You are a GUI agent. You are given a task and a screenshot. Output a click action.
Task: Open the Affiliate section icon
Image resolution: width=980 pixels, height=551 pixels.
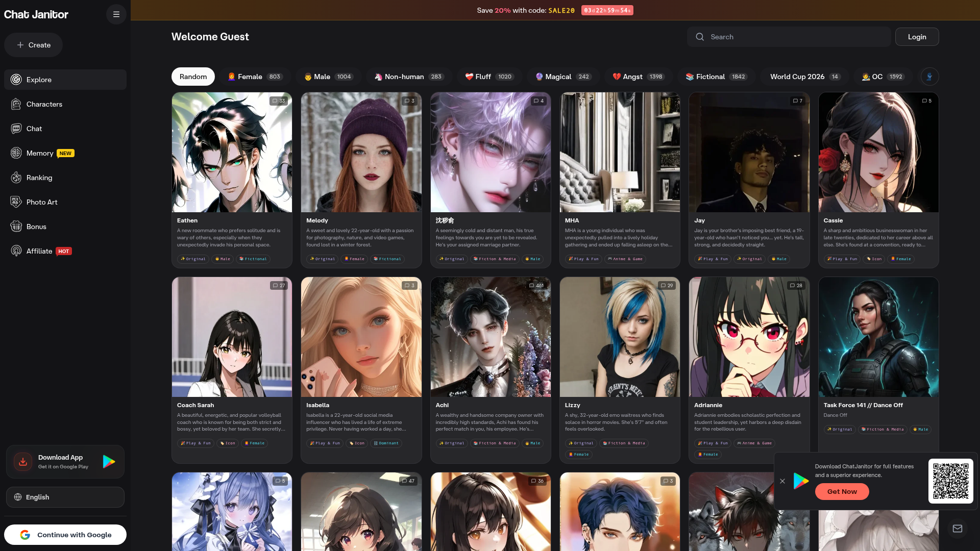(16, 251)
